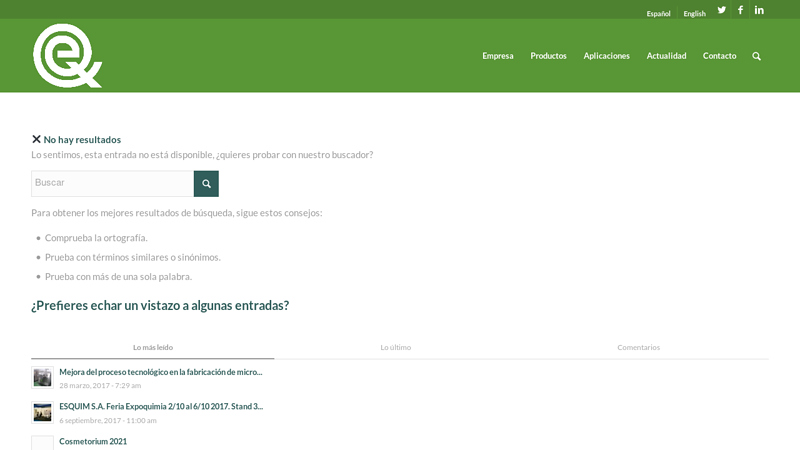
Task: Switch to the Lo último tab
Action: point(395,347)
